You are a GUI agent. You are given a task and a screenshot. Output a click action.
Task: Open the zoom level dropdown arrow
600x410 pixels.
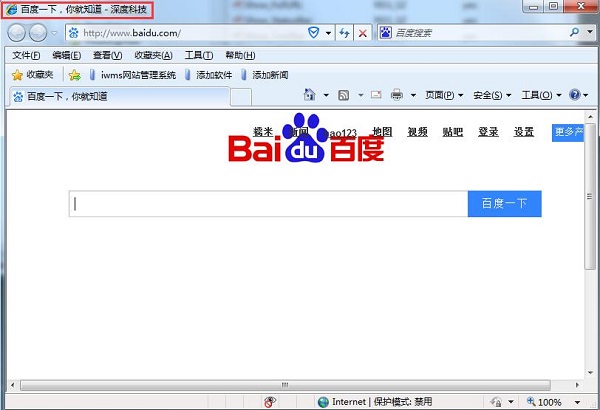point(577,402)
